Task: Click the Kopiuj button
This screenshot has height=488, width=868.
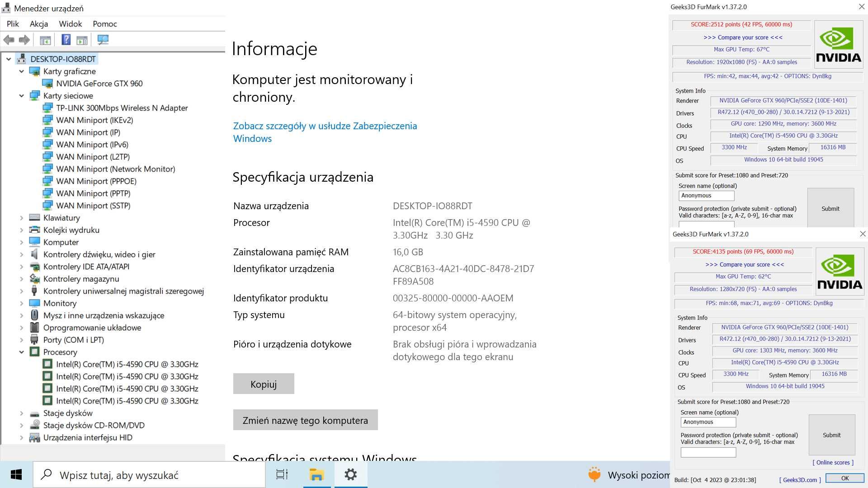Action: point(264,384)
